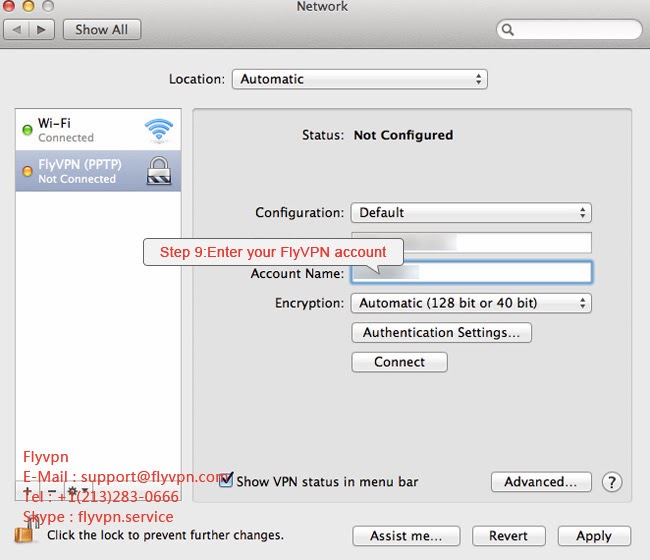This screenshot has width=650, height=560.
Task: Close the Network window
Action: tap(9, 6)
